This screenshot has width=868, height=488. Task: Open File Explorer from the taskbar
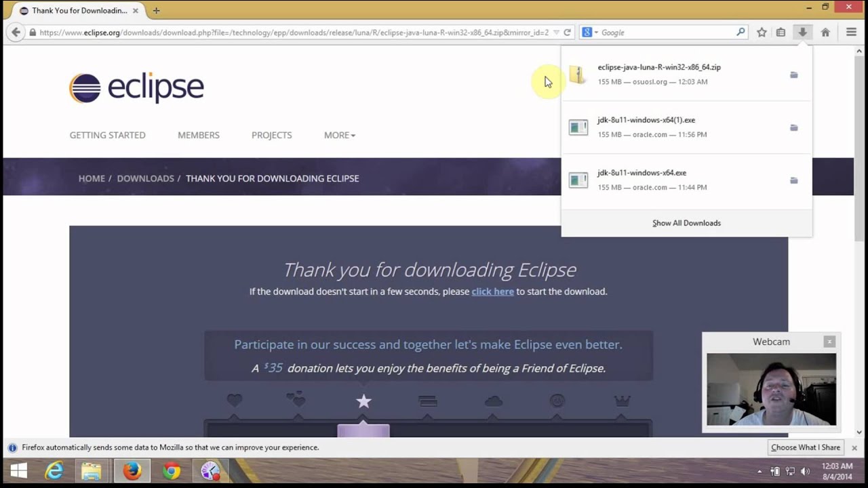point(92,471)
